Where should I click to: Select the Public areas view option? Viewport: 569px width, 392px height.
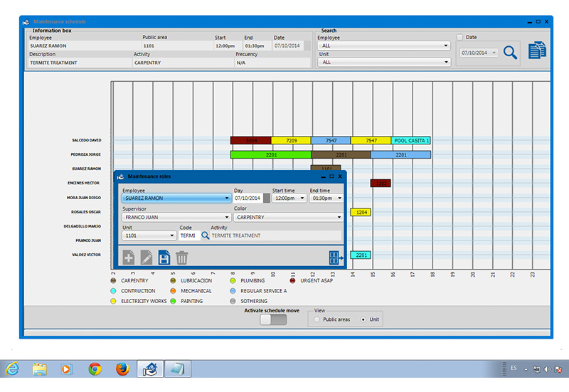(317, 319)
